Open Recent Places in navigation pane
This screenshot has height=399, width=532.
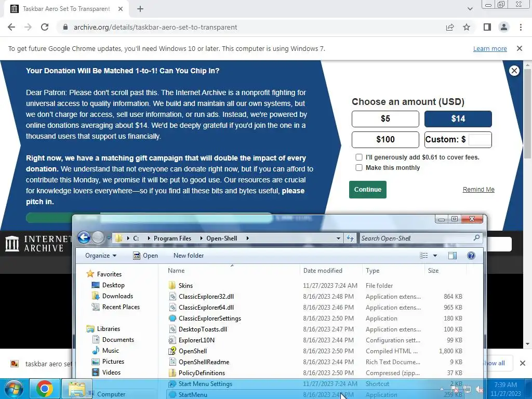[x=121, y=307]
